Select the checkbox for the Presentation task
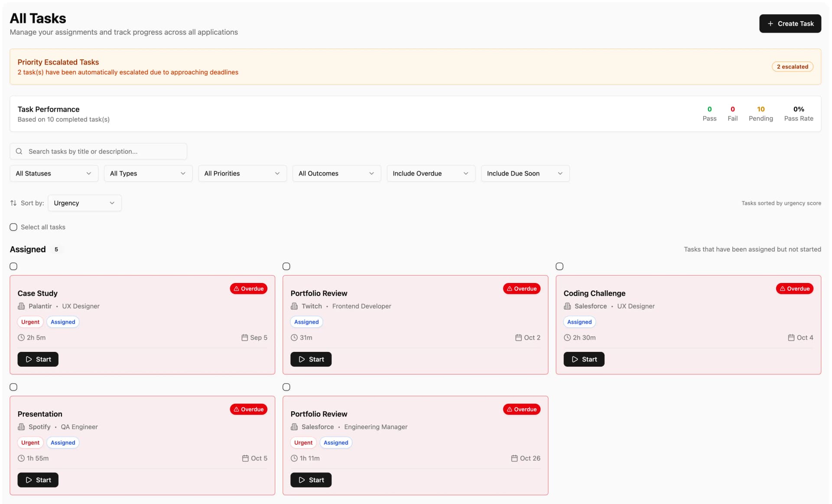832x504 pixels. 13,387
